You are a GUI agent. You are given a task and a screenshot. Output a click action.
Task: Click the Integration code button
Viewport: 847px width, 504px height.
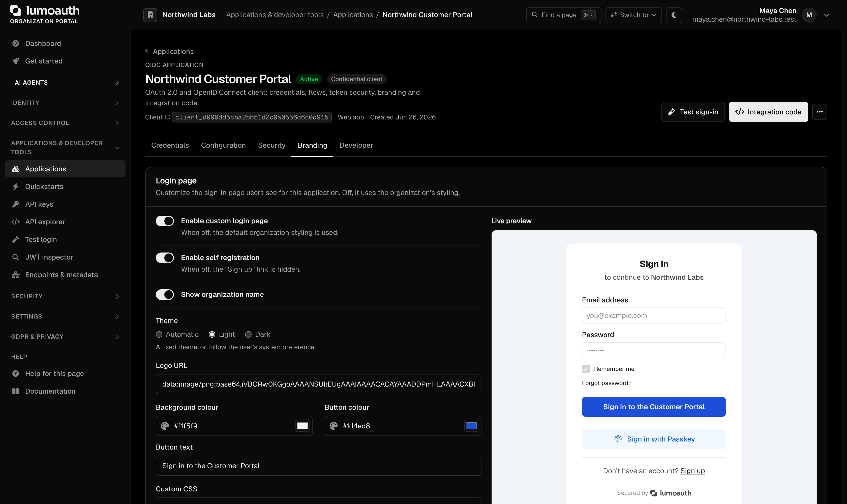click(x=768, y=112)
